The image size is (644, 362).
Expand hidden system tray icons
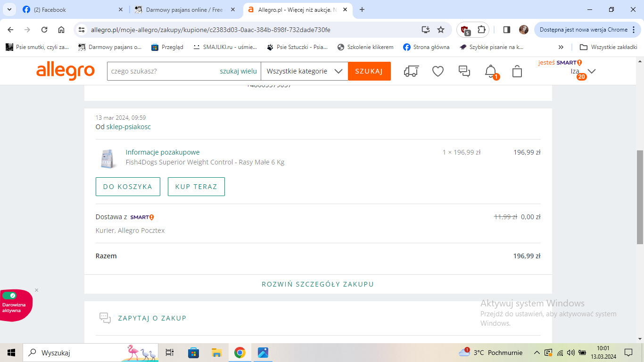click(537, 353)
